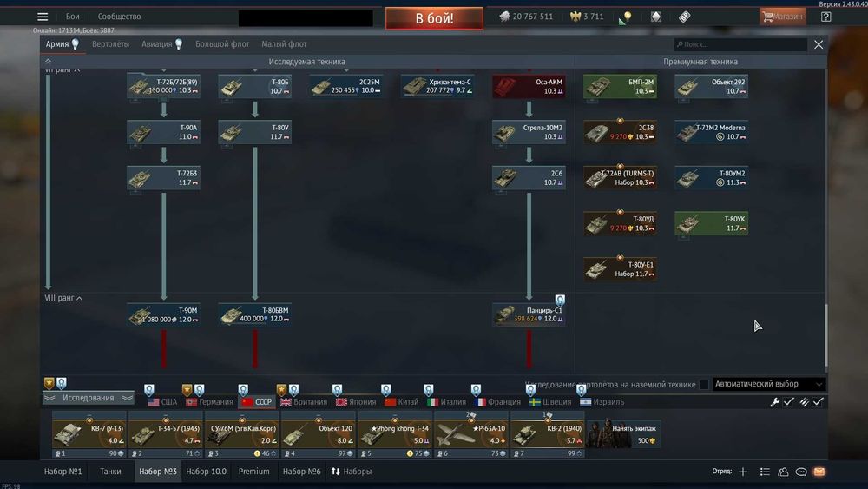The height and width of the screenshot is (489, 868).
Task: Switch to preset Набор №1
Action: pos(63,472)
